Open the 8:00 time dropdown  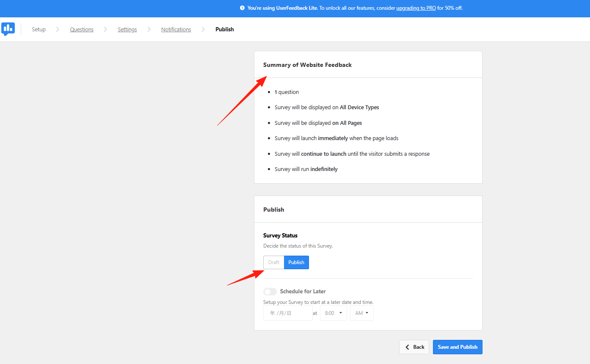pyautogui.click(x=333, y=313)
